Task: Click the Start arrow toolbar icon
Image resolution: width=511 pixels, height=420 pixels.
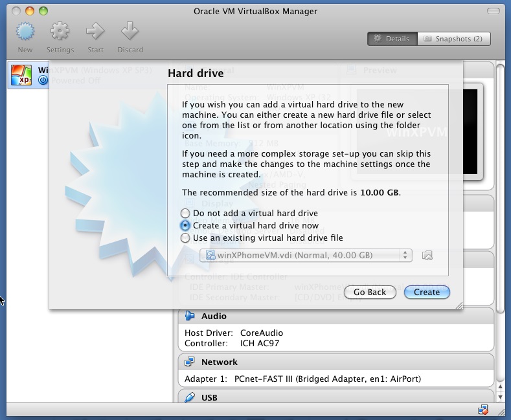Action: (x=95, y=32)
